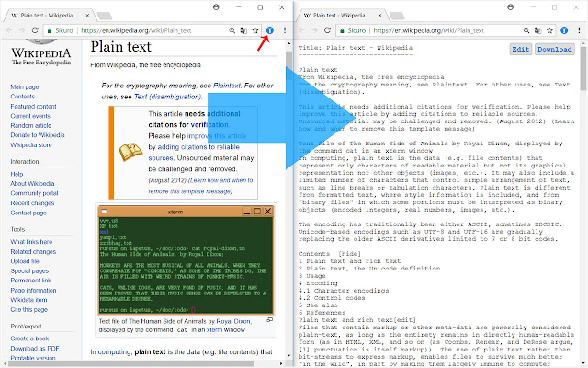This screenshot has width=588, height=368.
Task: Go forward in right browser window
Action: click(x=314, y=30)
